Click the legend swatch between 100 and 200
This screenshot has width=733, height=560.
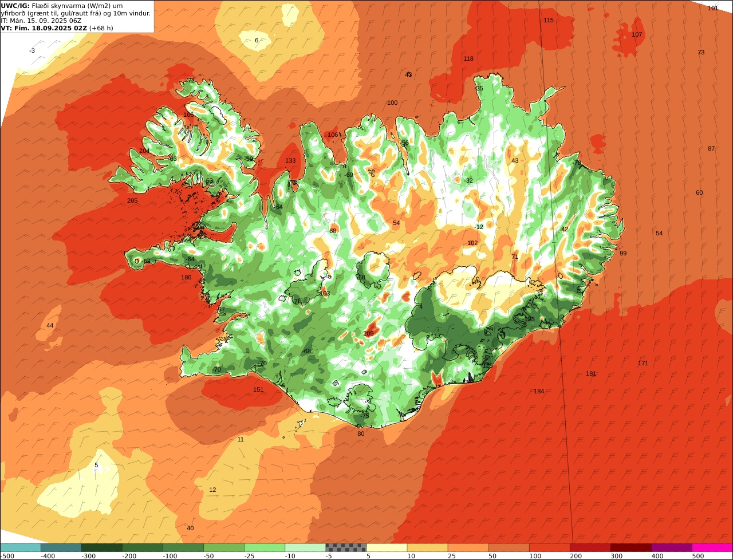click(x=549, y=547)
